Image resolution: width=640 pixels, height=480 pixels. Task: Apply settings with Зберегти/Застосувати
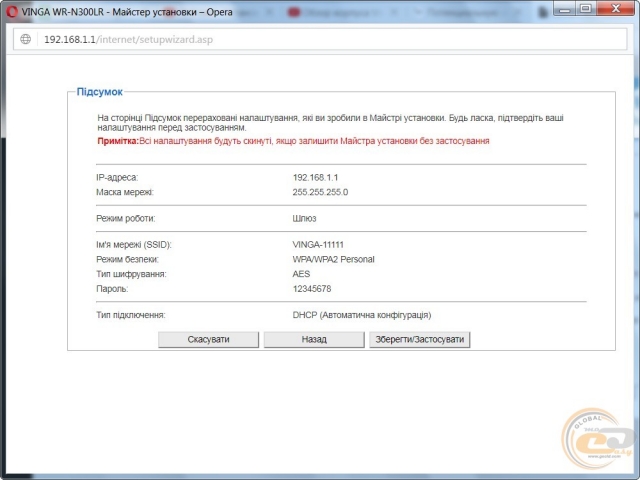click(x=420, y=339)
